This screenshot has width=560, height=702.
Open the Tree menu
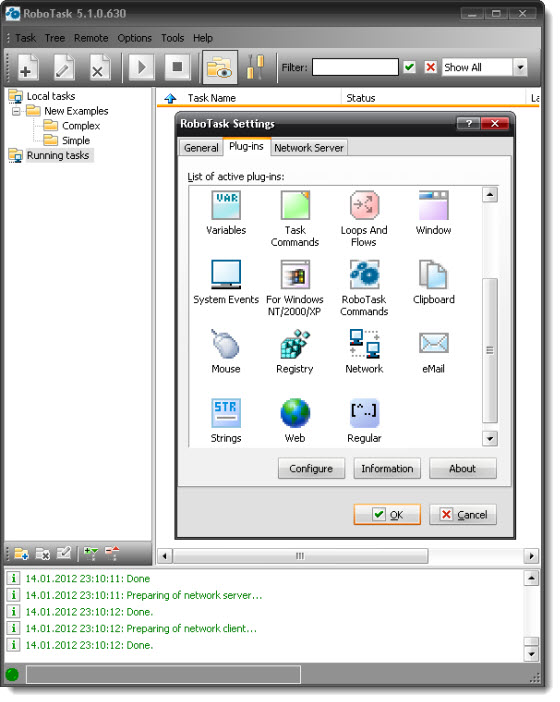55,38
